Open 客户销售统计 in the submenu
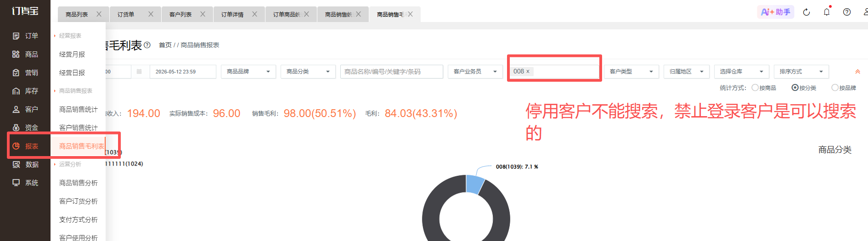Image resolution: width=868 pixels, height=241 pixels. pos(79,128)
